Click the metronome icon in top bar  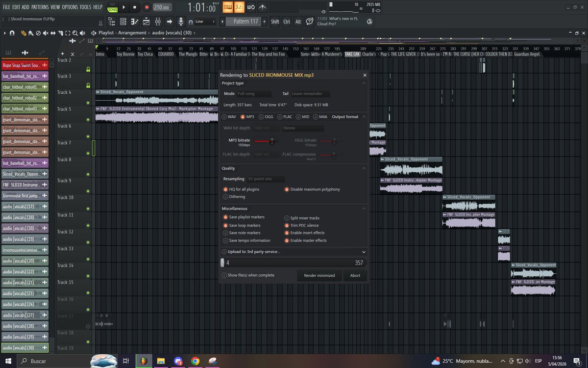coord(264,7)
